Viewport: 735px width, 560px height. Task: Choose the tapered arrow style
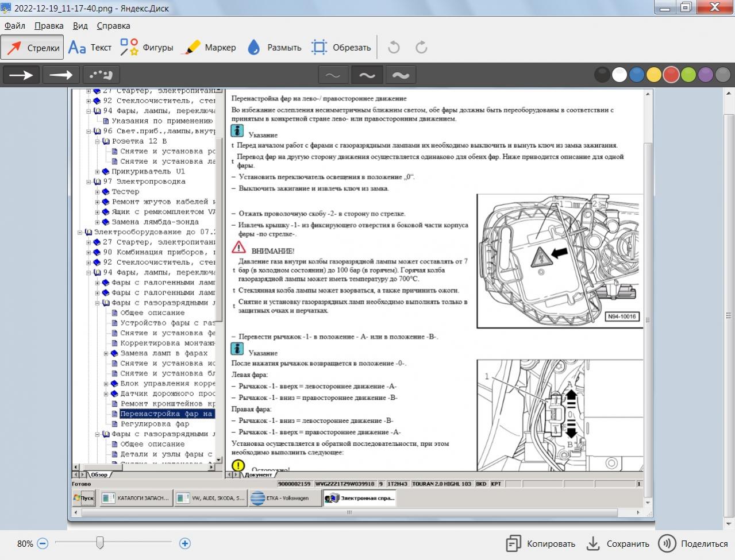61,75
